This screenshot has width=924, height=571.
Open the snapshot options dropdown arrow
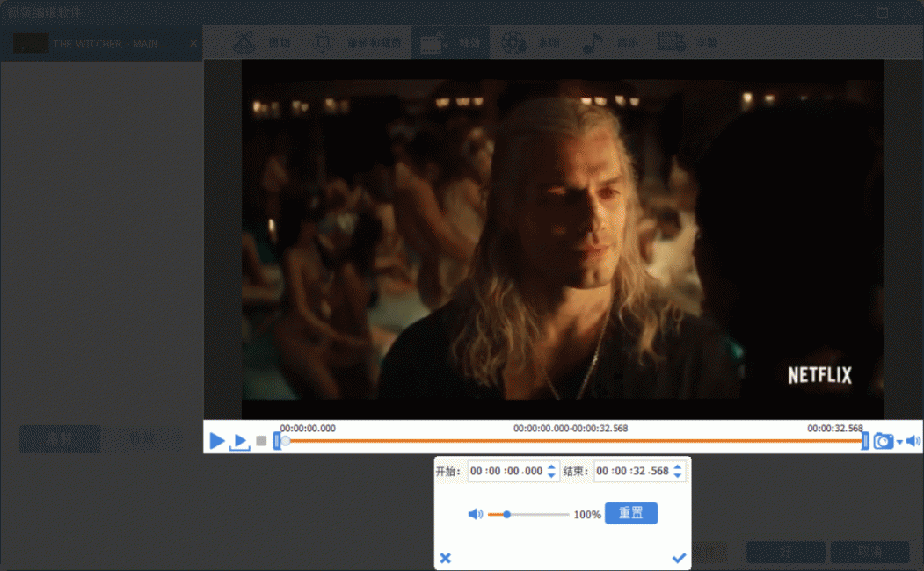click(x=899, y=442)
